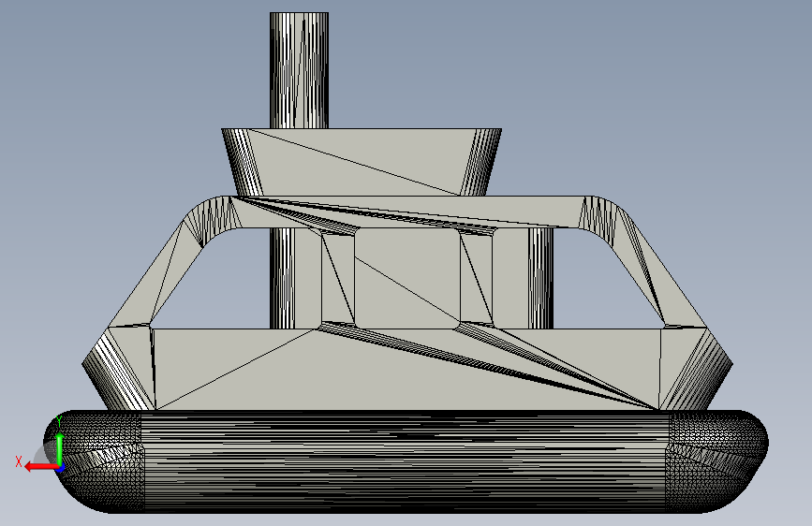Image resolution: width=812 pixels, height=526 pixels.
Task: Select the wide rectangular plate above the base pad
Action: click(x=407, y=369)
